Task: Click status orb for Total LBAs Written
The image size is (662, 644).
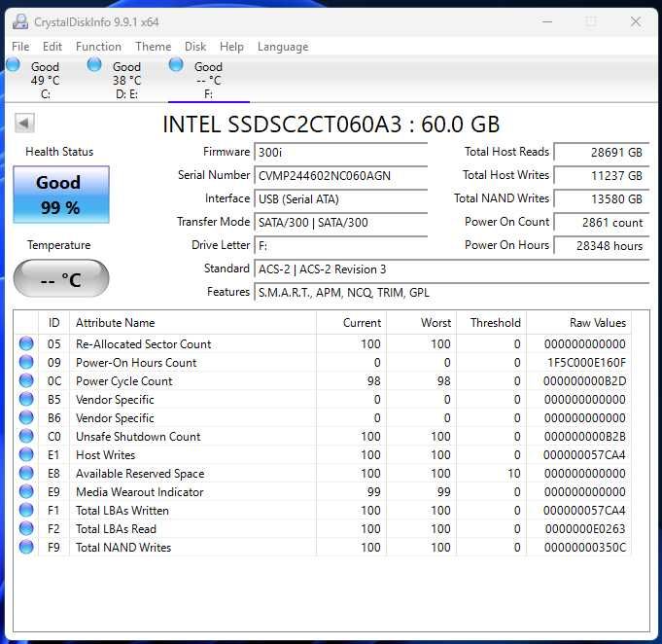Action: 26,510
